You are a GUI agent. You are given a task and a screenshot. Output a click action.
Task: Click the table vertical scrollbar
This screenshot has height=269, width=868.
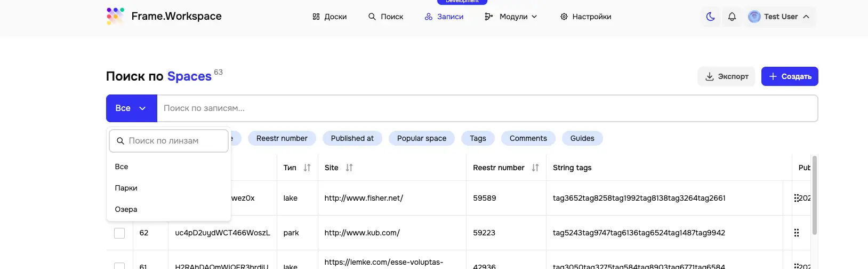point(814,195)
